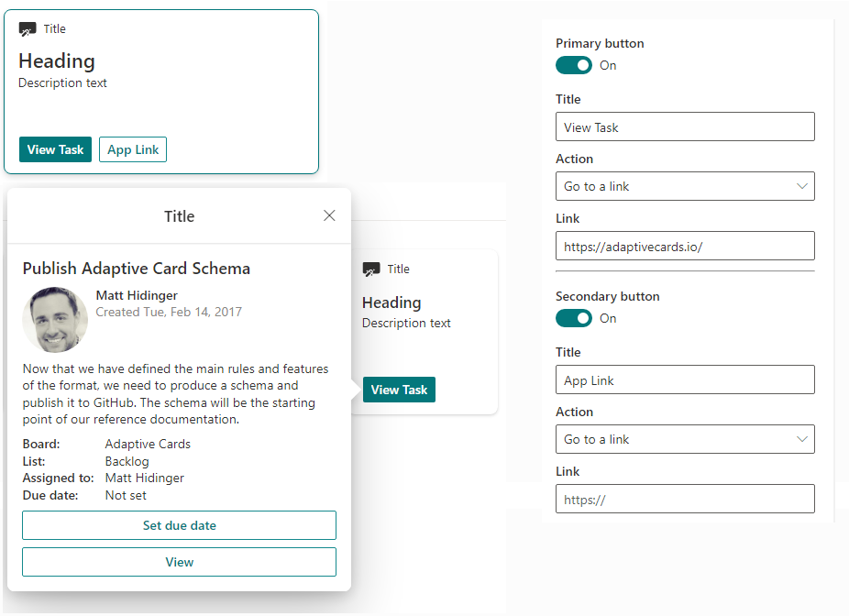
Task: Click the Heading on the middle card
Action: click(391, 302)
